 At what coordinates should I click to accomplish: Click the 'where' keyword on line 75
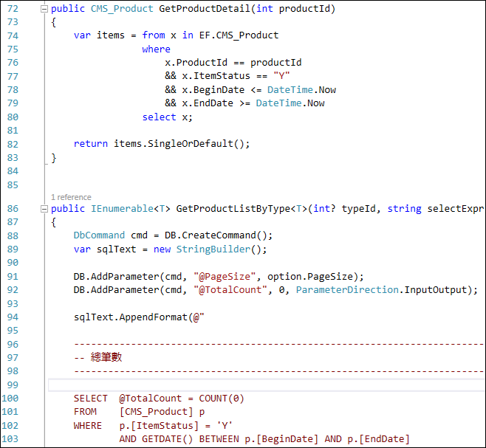(x=157, y=49)
